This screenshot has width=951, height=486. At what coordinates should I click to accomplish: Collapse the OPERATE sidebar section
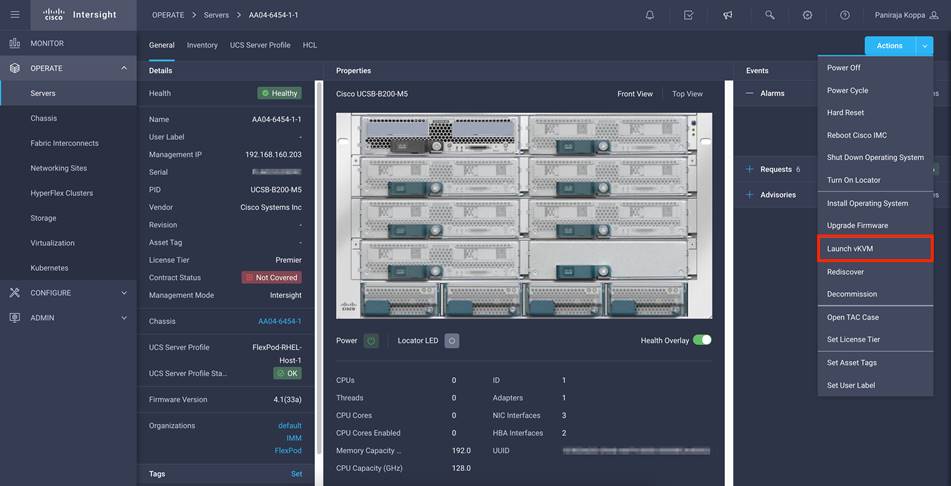tap(124, 68)
